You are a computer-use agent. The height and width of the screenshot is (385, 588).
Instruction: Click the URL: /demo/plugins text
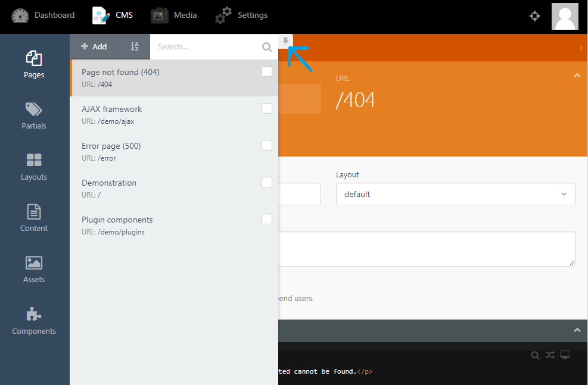[113, 232]
